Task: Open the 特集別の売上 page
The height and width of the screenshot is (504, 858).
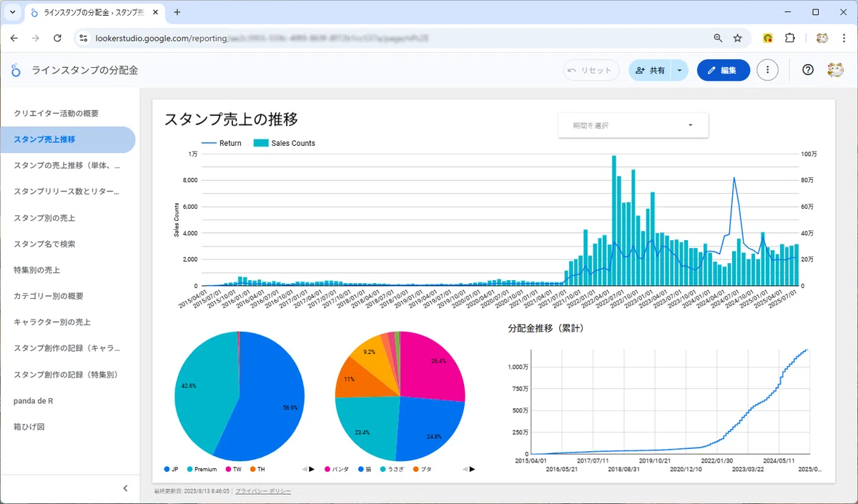Action: pos(36,270)
